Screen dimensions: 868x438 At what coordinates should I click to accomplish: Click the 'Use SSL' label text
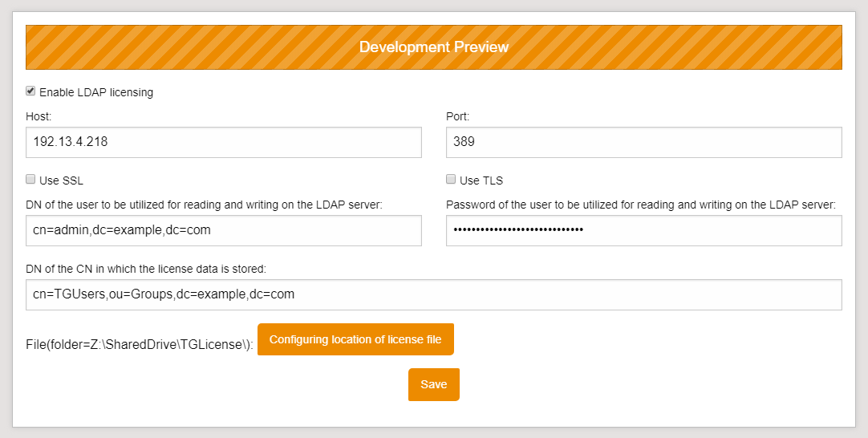(x=61, y=180)
